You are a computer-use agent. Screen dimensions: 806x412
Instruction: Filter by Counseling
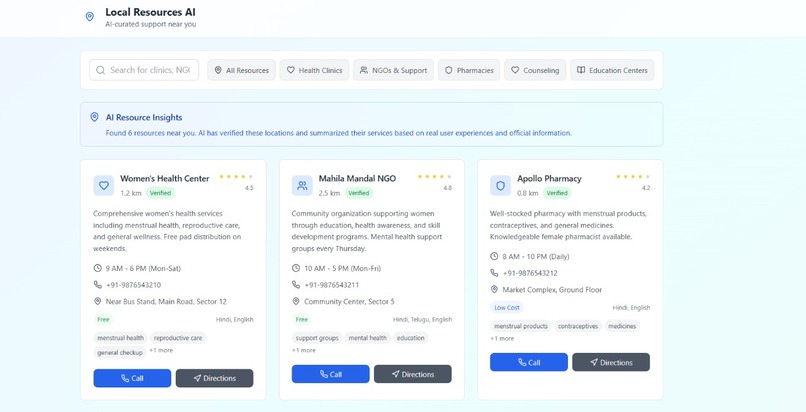click(x=535, y=70)
